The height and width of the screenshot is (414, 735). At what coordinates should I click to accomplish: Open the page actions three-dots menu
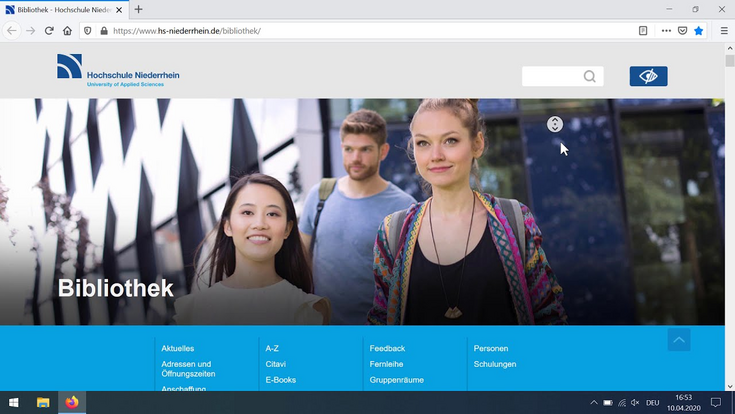click(x=666, y=31)
